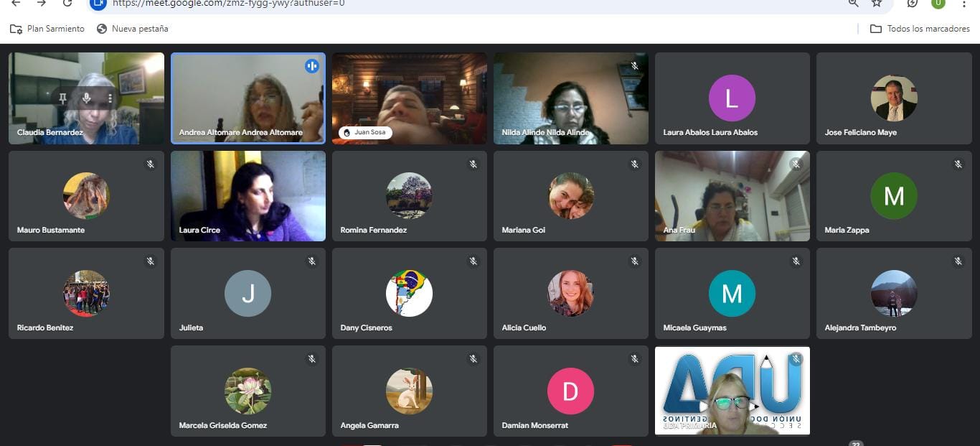Viewport: 980px width, 446px height.
Task: Click the muted mic icon on Ricardo Benitez's tile
Action: tap(150, 261)
